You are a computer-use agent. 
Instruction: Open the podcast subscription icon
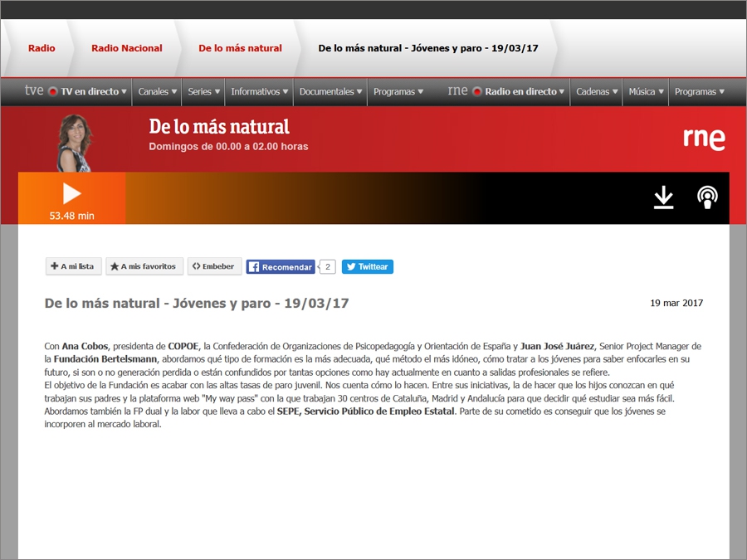[707, 197]
